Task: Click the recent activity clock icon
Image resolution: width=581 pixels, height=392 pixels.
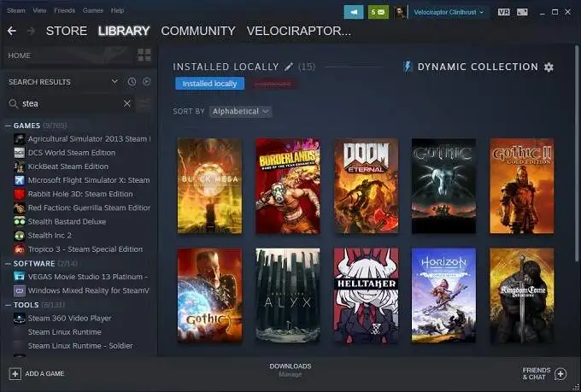Action: click(x=132, y=81)
